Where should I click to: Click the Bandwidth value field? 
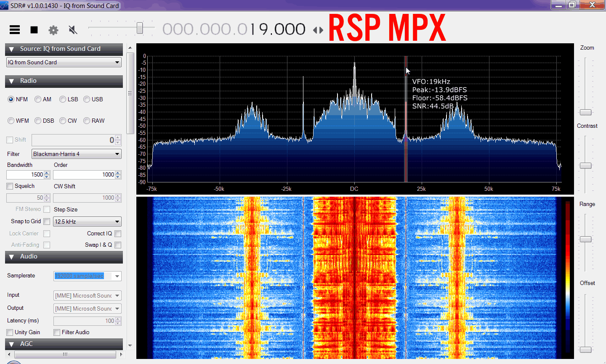click(25, 175)
